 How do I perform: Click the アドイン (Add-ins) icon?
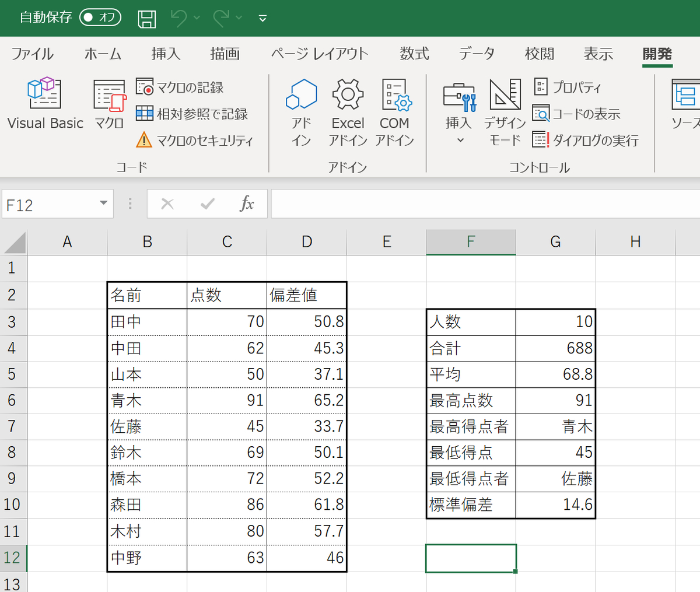[302, 108]
